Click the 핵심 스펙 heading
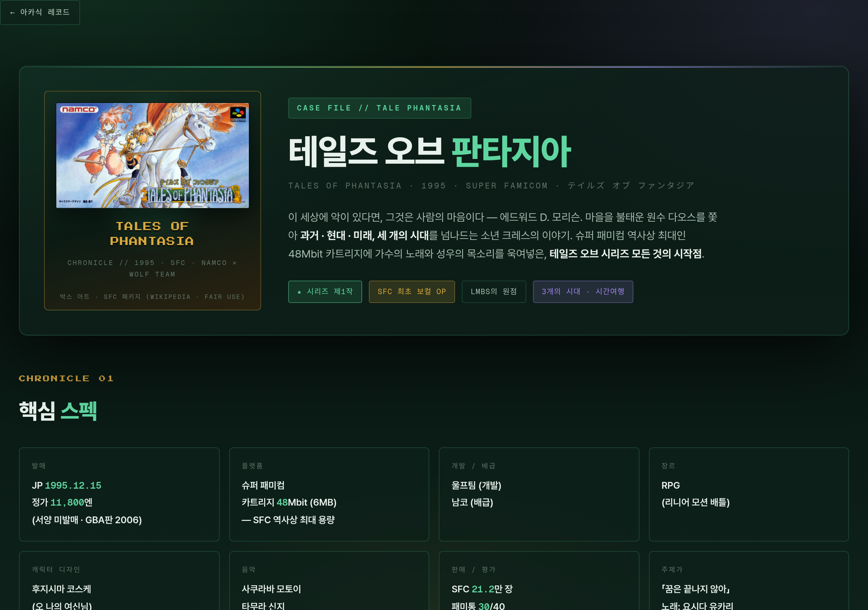Screen dimensions: 868x610 click(58, 411)
